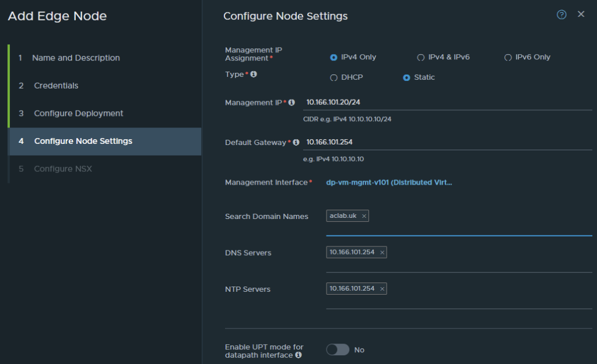Screen dimensions: 597x364
Task: Toggle Enable UPT mode for datapath interface
Action: (x=338, y=349)
